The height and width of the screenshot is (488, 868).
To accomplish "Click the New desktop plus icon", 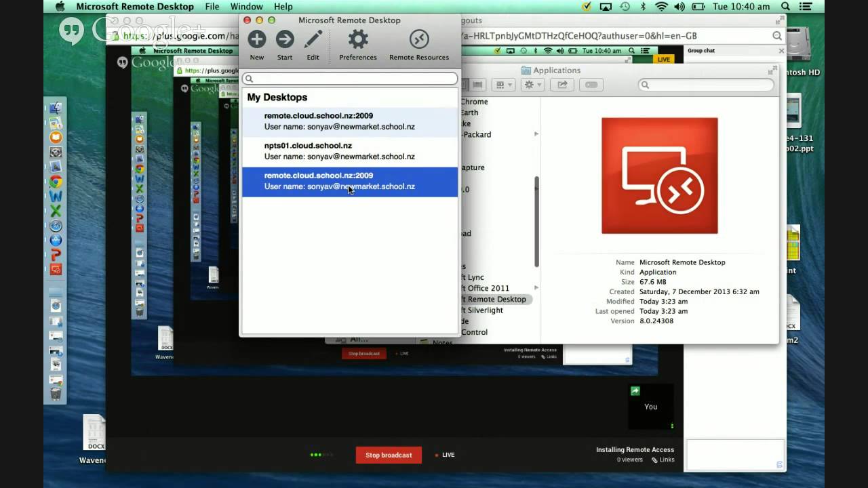I will click(x=256, y=39).
